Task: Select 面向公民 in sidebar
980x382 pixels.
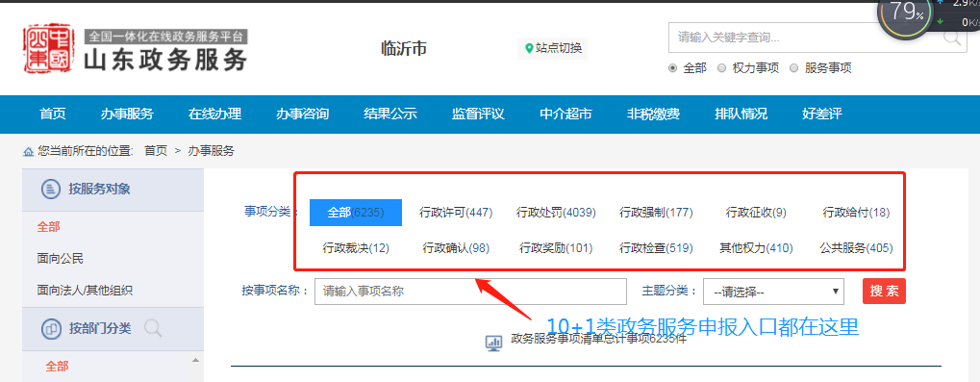Action: (x=60, y=258)
